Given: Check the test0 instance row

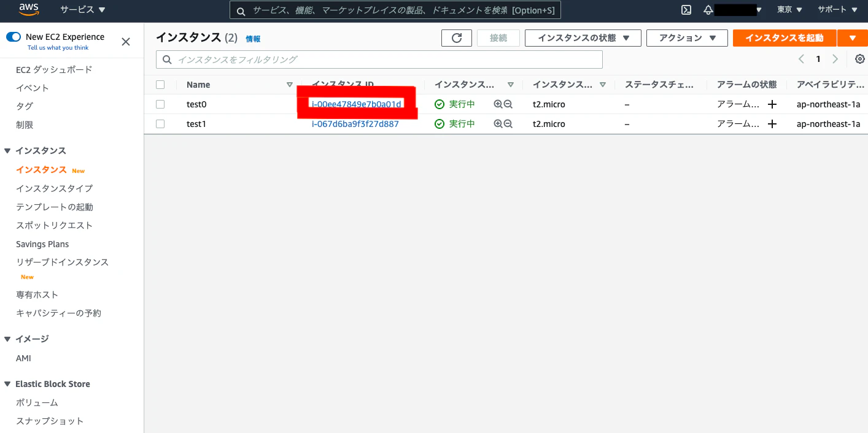Looking at the screenshot, I should tap(160, 104).
